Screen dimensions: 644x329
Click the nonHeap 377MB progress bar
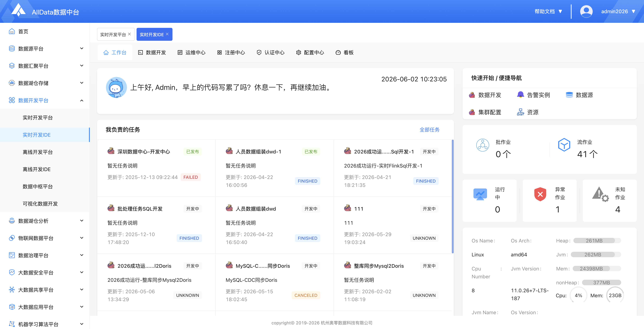601,283
